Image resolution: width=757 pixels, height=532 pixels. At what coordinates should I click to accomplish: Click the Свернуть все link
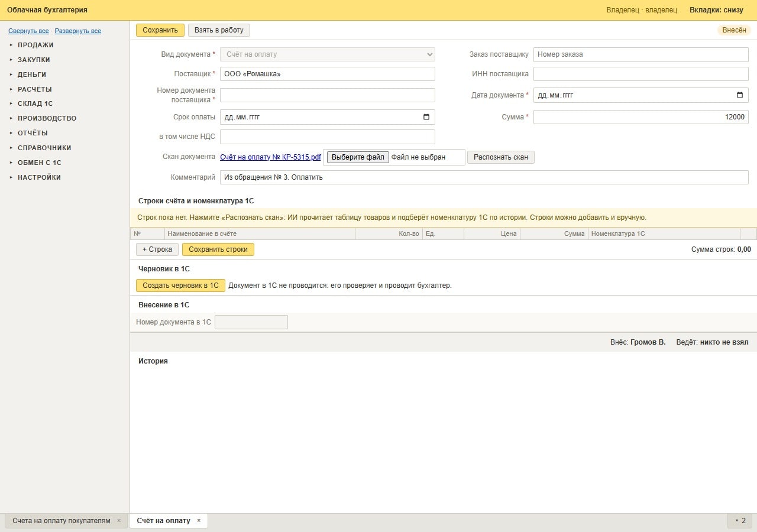(x=28, y=31)
